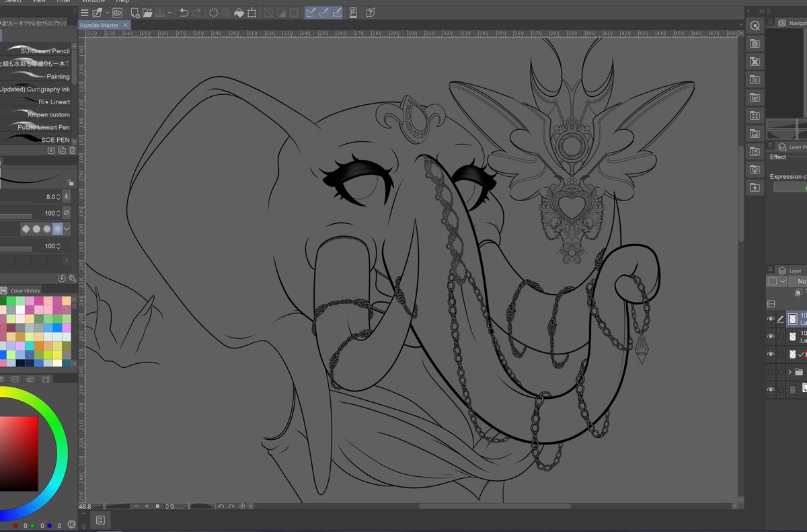807x532 pixels.
Task: Select the Potato Lineart Pen brush
Action: coord(36,127)
